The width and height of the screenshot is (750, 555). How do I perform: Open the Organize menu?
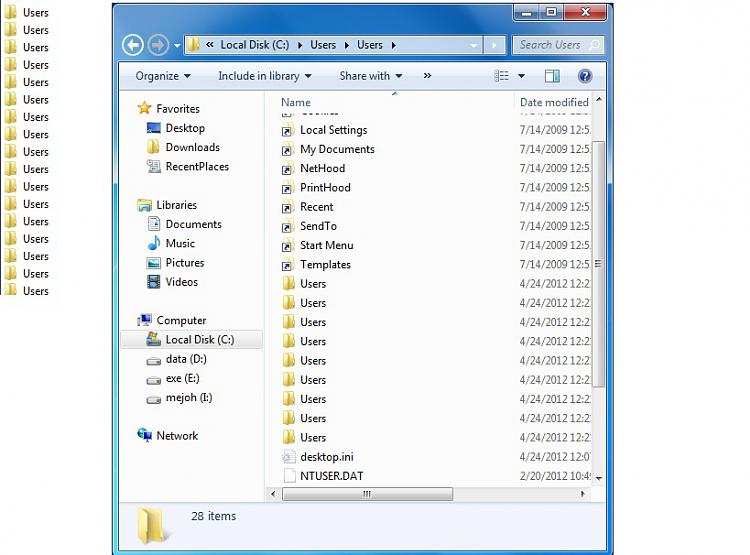click(x=163, y=76)
